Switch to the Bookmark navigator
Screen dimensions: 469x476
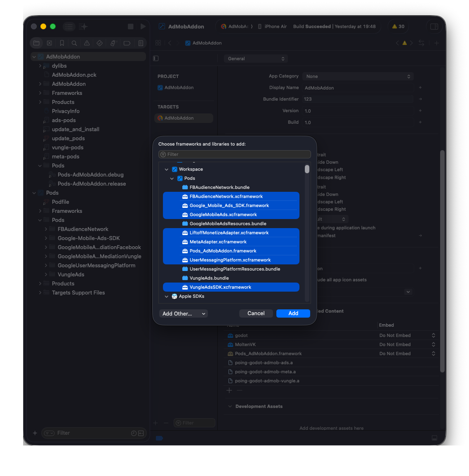[x=62, y=43]
